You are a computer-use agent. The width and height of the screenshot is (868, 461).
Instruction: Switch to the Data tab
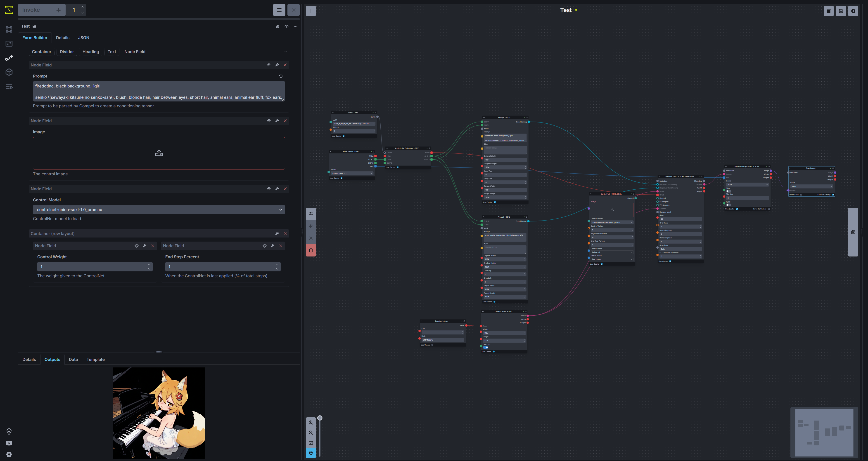click(x=73, y=360)
